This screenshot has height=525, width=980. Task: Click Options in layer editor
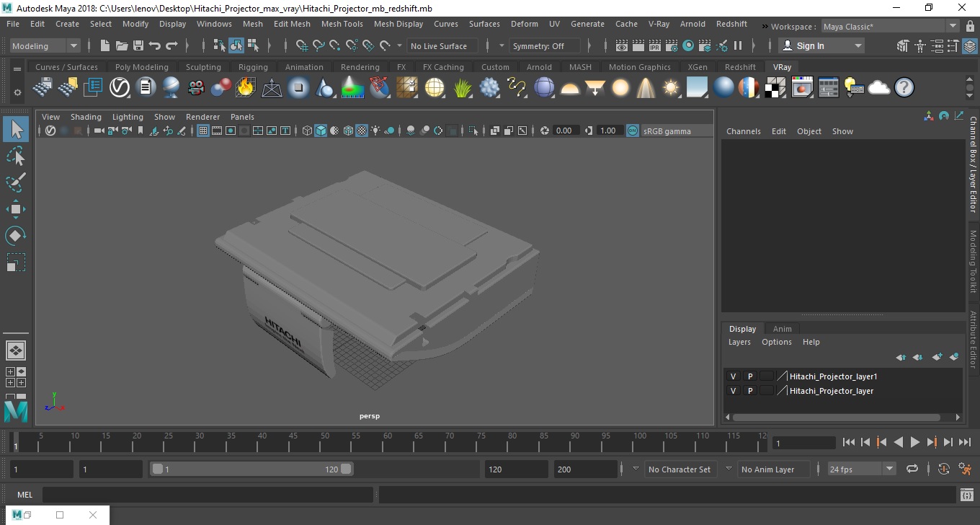tap(777, 342)
